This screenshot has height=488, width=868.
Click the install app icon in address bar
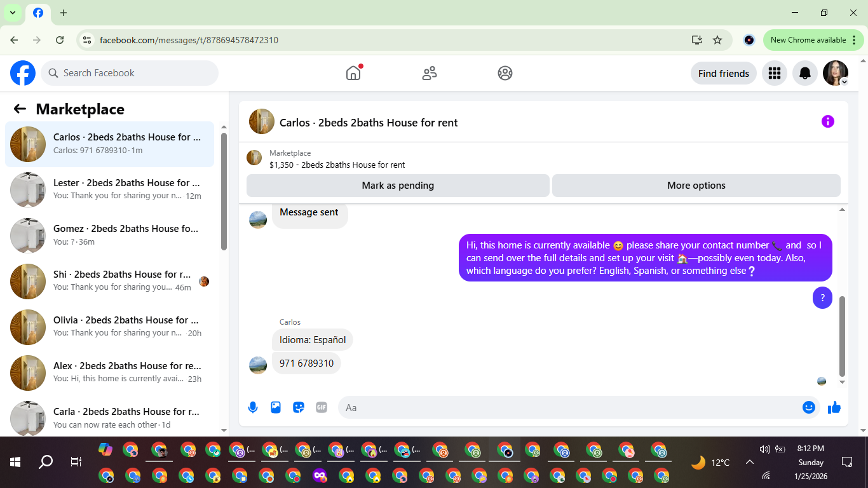pos(697,40)
